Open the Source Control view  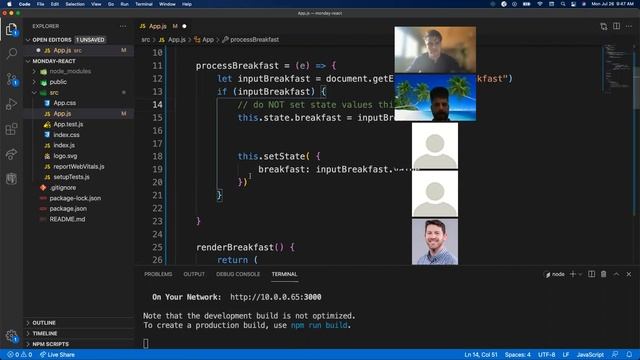tap(11, 79)
